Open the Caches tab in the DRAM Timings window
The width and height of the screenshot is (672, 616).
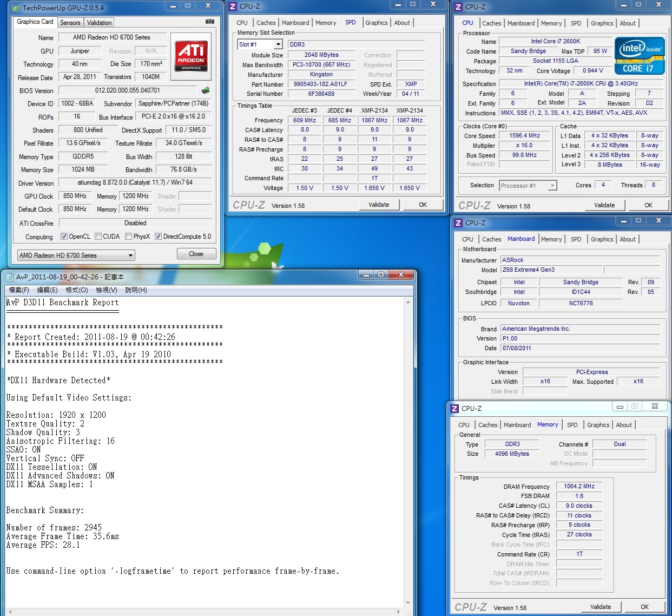pos(488,425)
